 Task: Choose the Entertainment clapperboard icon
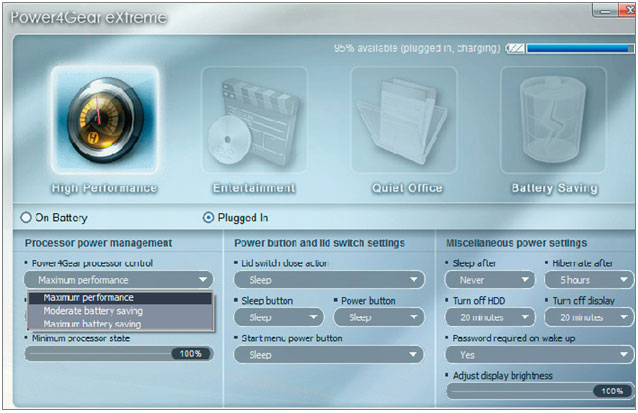click(254, 120)
